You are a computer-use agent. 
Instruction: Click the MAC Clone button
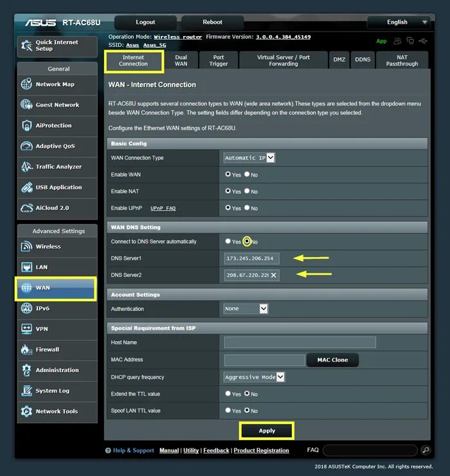[x=332, y=360]
